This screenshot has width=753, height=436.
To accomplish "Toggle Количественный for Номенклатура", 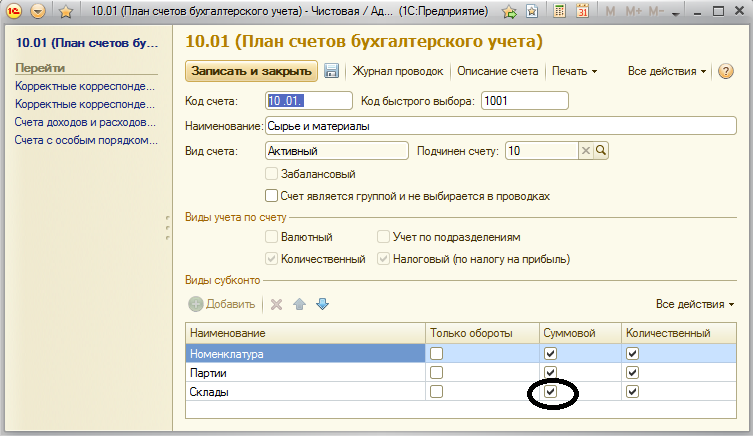I will coord(632,354).
